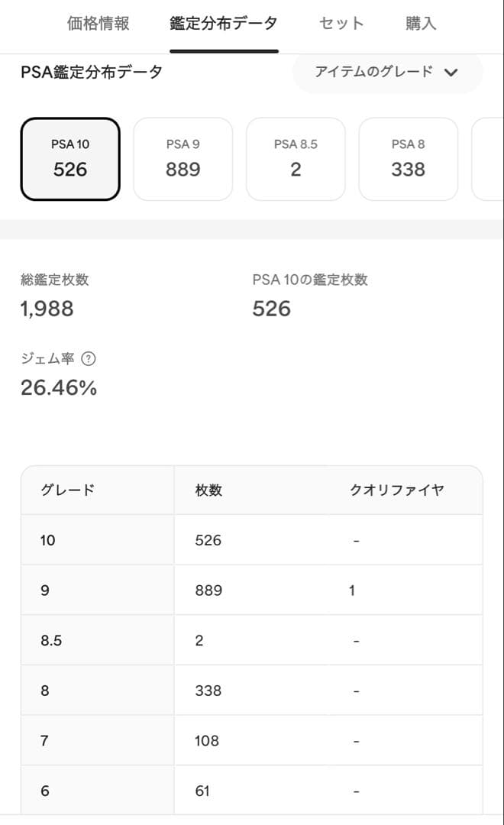Switch to the 価格情報 tab
The image size is (504, 825).
point(98,24)
